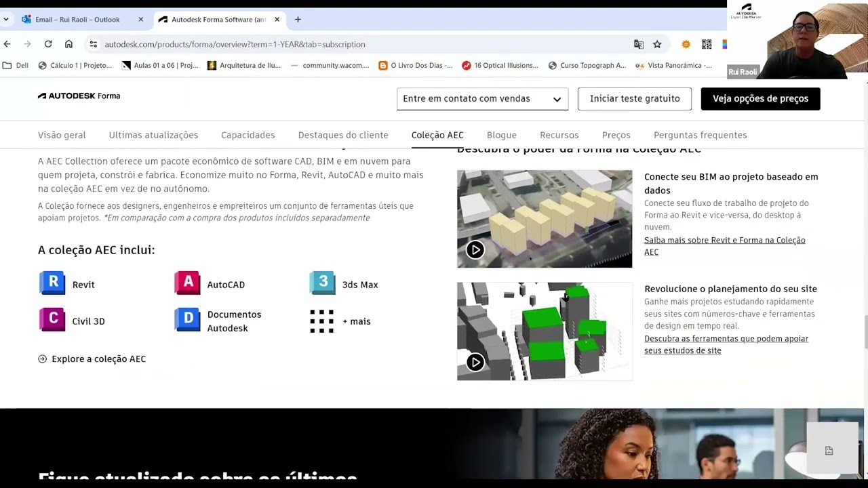Go to the 'Preços' tab
This screenshot has height=488, width=868.
pos(616,135)
